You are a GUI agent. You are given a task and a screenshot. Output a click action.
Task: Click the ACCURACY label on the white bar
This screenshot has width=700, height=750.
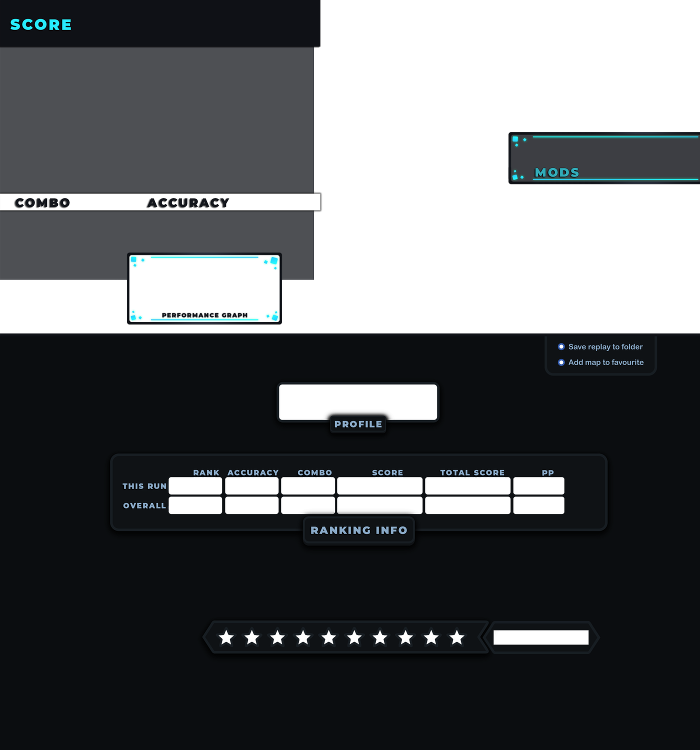(188, 202)
